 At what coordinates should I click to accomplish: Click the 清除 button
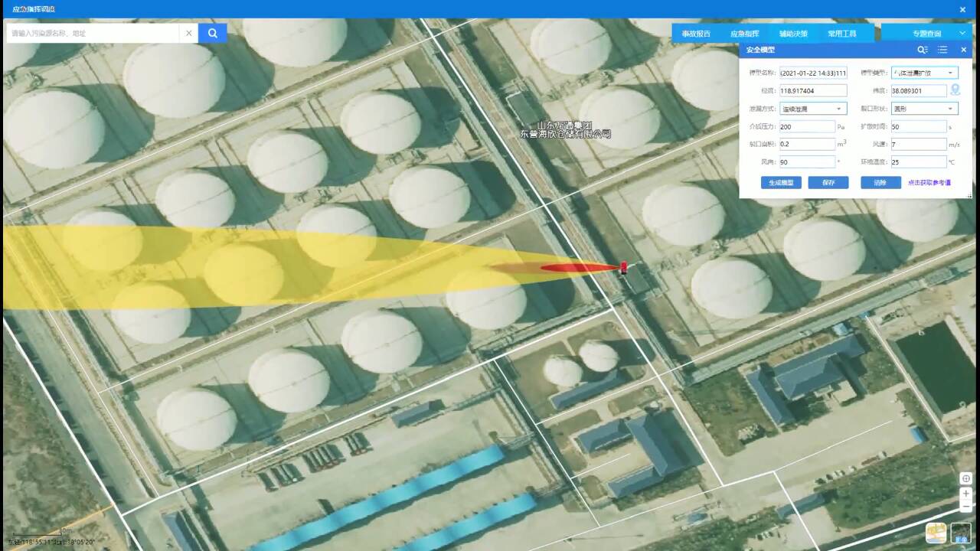880,183
